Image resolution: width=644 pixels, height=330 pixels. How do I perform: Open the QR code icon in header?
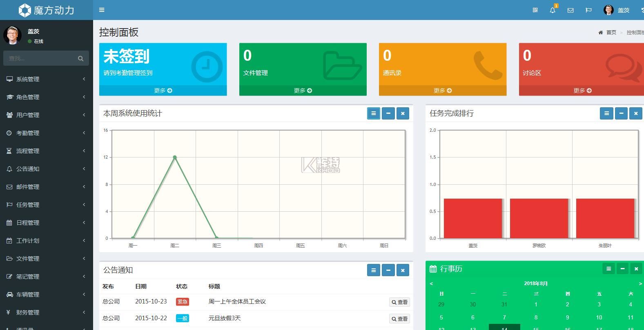coord(535,10)
